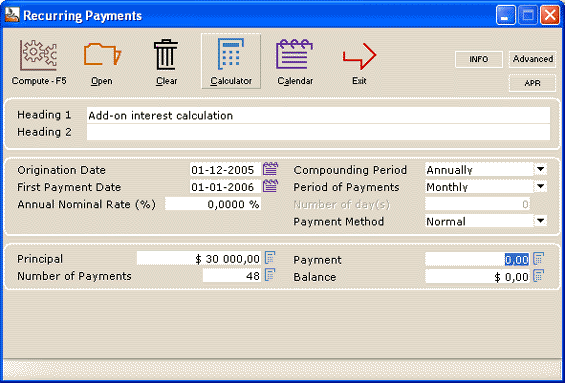Exit via the red arrow icon
Image resolution: width=565 pixels, height=383 pixels.
(x=359, y=56)
